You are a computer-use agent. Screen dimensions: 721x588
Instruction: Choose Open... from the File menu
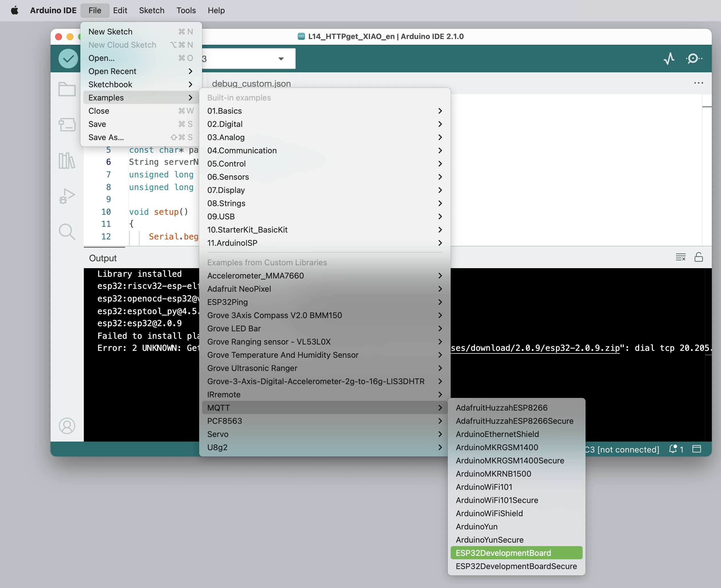[141, 58]
